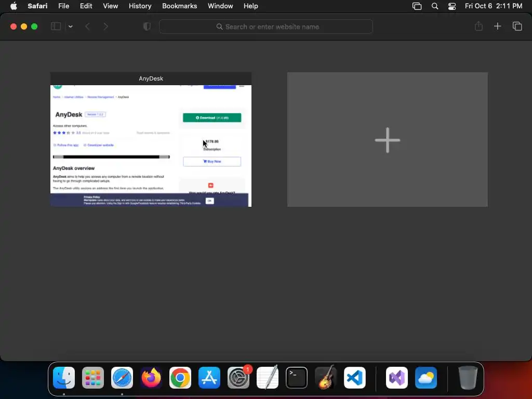Viewport: 532px width, 399px height.
Task: Open the sidebar tab group dropdown arrow
Action: pyautogui.click(x=70, y=26)
